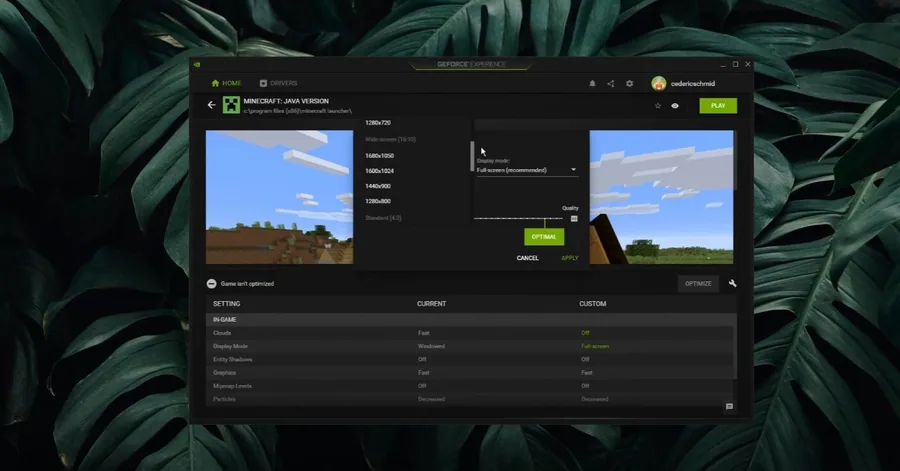
Task: Launch Minecraft with the Play button
Action: pos(718,106)
